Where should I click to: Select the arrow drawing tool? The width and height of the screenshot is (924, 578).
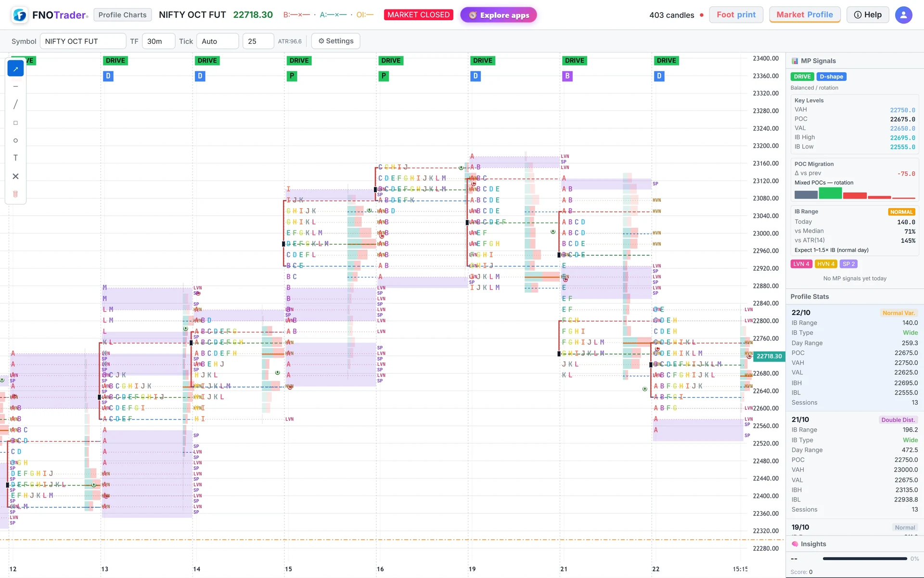15,69
